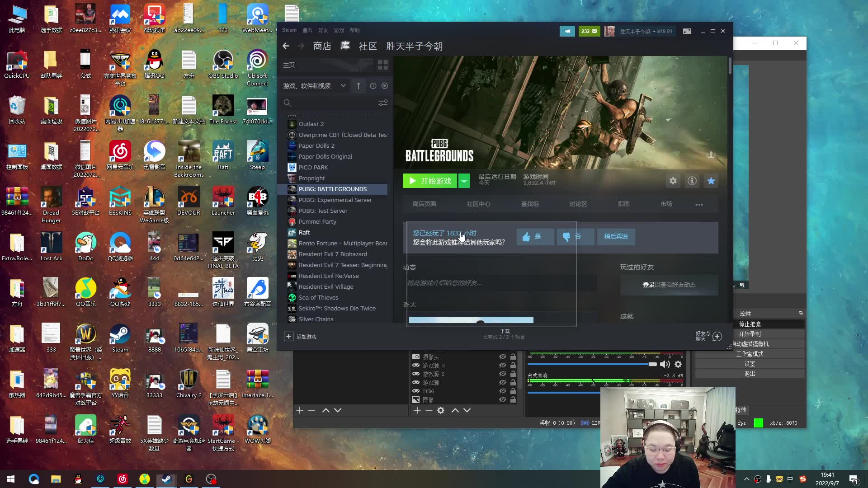Filter library by recent activity clock icon
The height and width of the screenshot is (488, 868).
pos(373,86)
